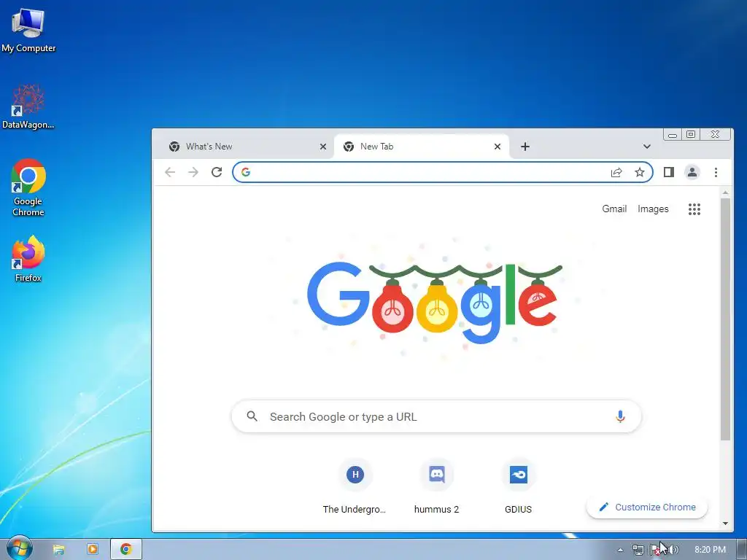Click the Search Google or type a URL box
This screenshot has width=747, height=560.
click(436, 416)
